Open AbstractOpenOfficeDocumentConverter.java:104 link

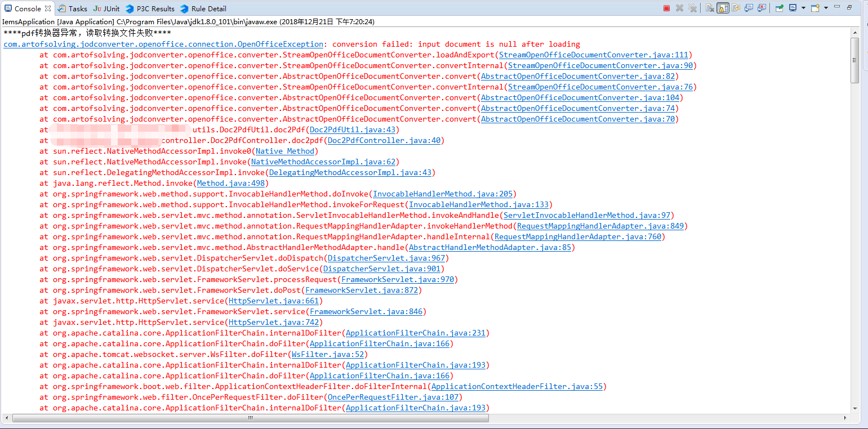click(x=580, y=97)
